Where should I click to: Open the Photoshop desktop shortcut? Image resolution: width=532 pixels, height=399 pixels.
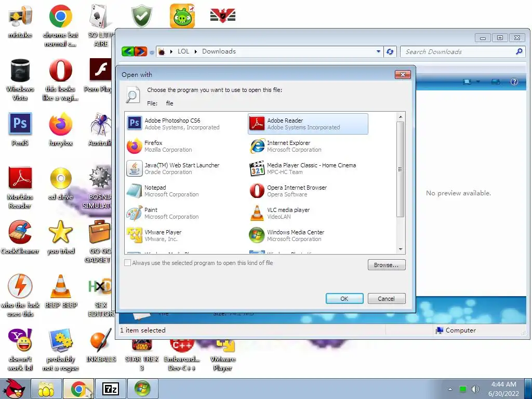point(20,129)
